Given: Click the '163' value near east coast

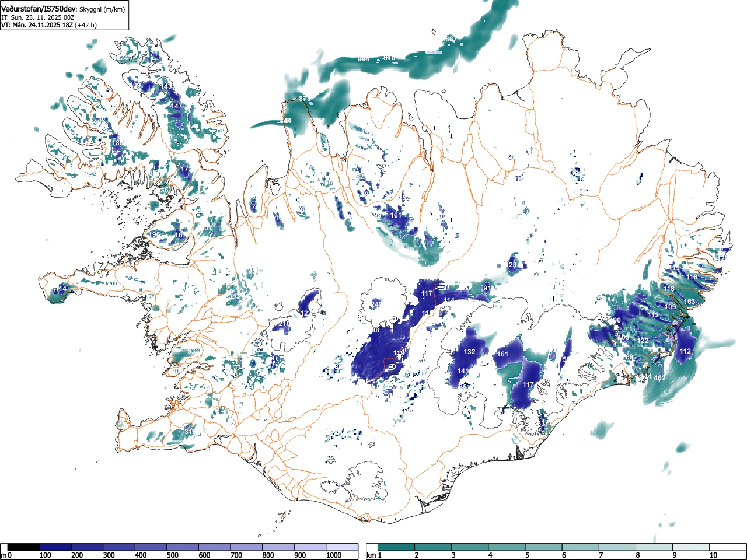Looking at the screenshot, I should 690,302.
